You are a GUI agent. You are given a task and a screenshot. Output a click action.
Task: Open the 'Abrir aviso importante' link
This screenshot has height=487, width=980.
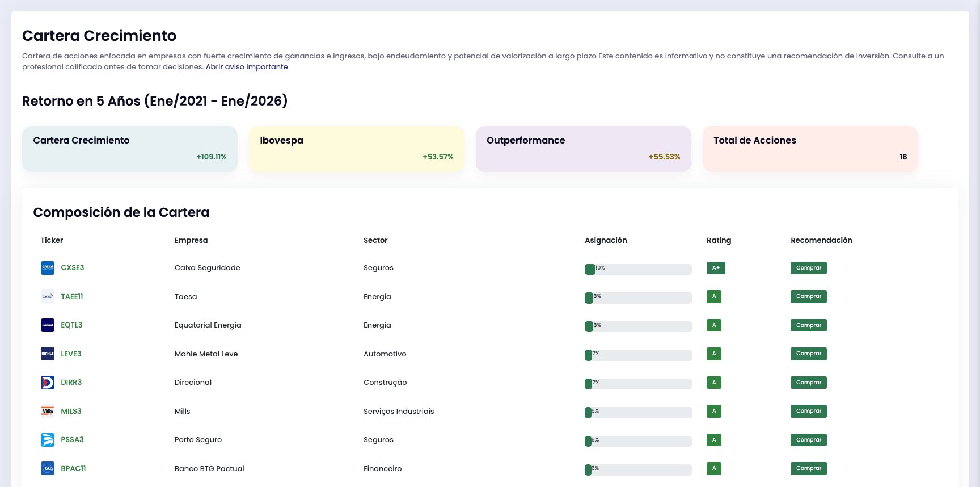pos(247,67)
